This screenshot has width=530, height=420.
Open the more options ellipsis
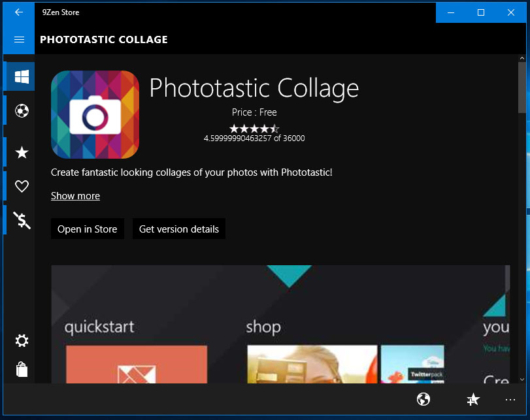tap(510, 400)
